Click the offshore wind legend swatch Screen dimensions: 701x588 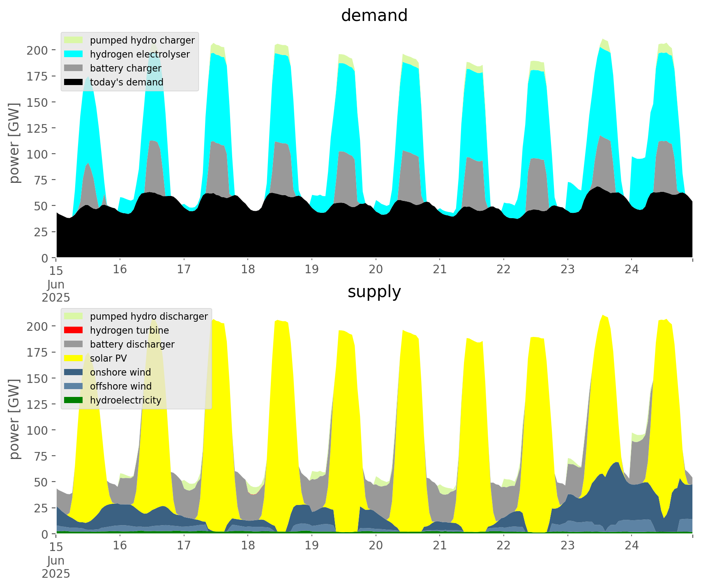coord(74,386)
